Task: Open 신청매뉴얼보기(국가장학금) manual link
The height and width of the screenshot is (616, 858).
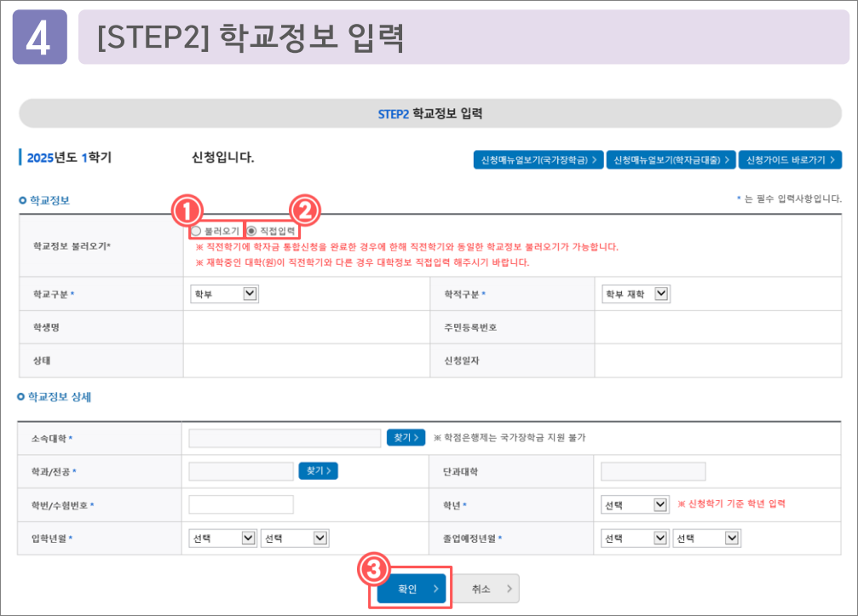Action: pyautogui.click(x=539, y=159)
